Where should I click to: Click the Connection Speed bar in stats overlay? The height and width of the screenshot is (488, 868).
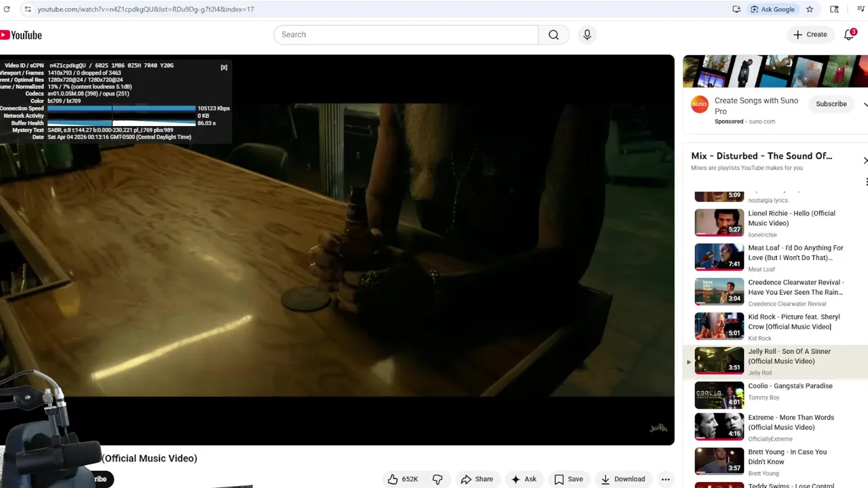tap(121, 108)
